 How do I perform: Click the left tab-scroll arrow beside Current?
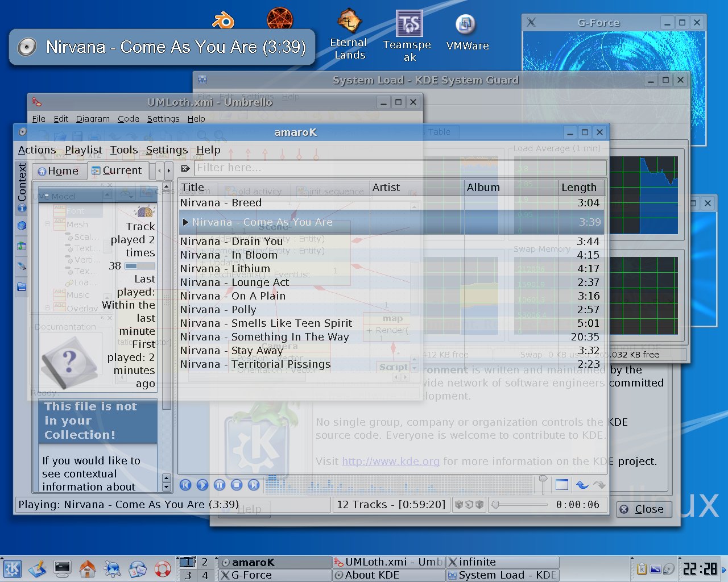160,171
